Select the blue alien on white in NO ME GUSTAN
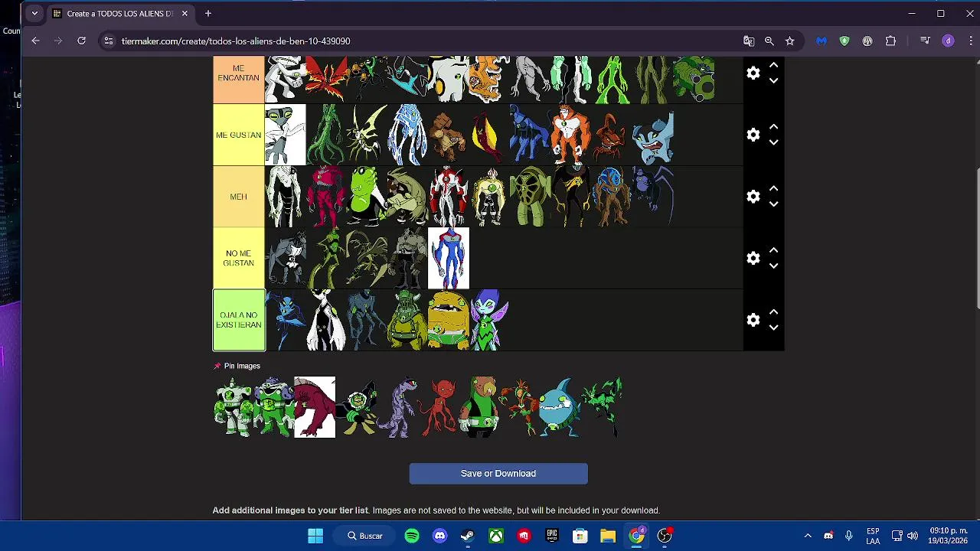The image size is (980, 551). point(449,258)
